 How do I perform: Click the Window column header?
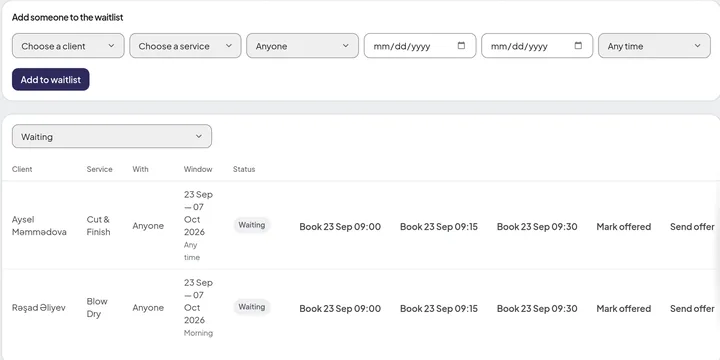click(x=198, y=169)
